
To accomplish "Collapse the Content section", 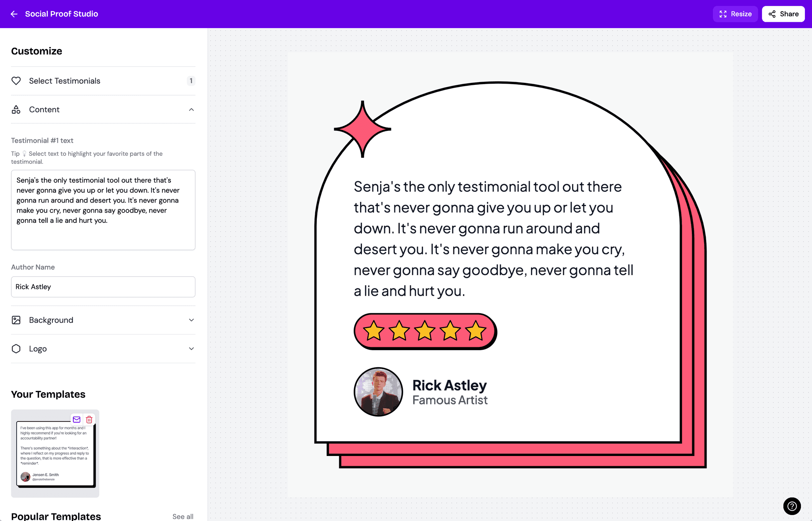I will point(192,110).
